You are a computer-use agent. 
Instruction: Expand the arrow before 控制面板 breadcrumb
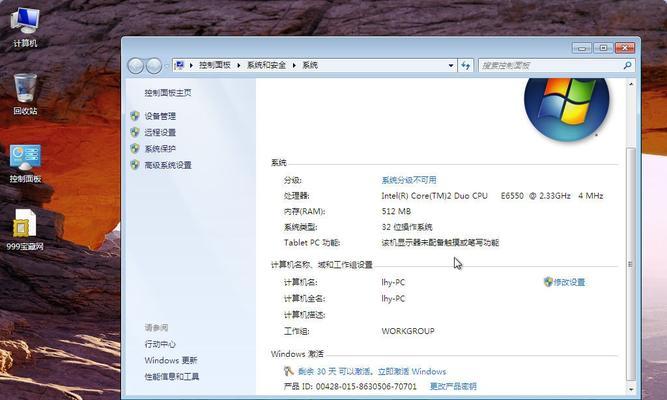click(191, 65)
